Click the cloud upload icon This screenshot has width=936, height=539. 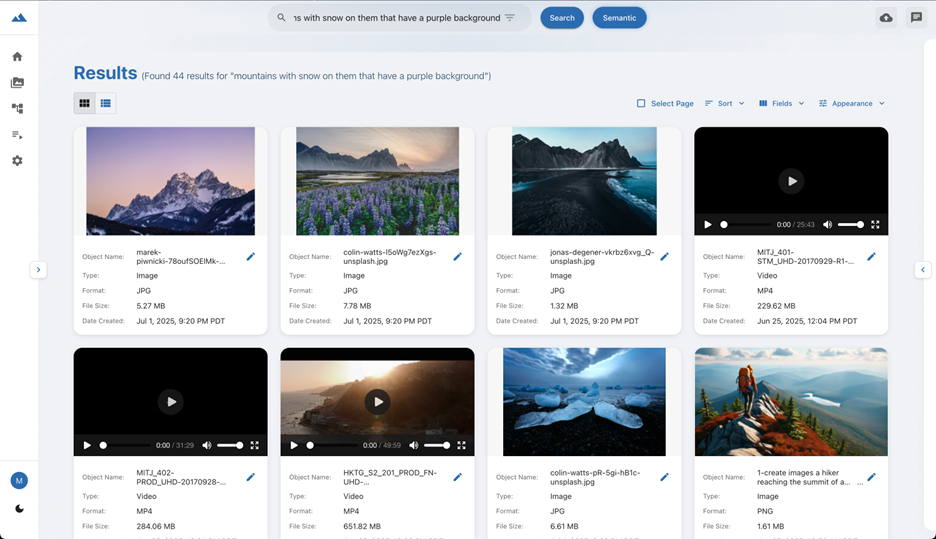click(x=886, y=18)
